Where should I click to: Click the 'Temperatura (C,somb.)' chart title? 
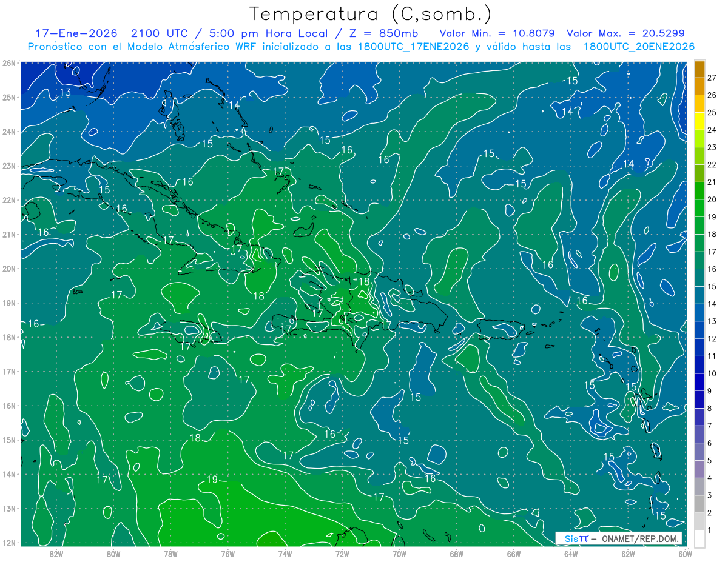370,14
